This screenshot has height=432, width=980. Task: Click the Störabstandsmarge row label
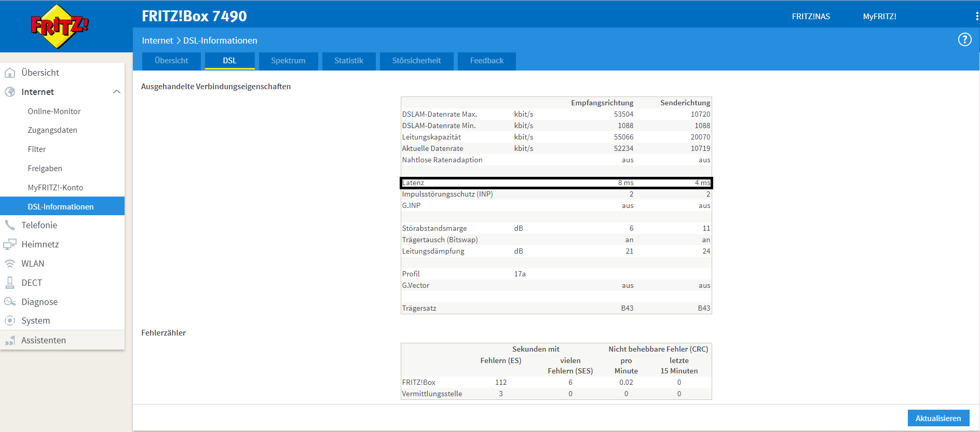point(434,228)
